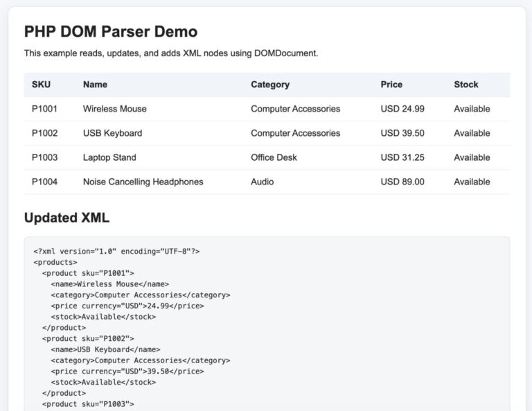Click Computer Accessories in the P1002 row

pos(295,133)
